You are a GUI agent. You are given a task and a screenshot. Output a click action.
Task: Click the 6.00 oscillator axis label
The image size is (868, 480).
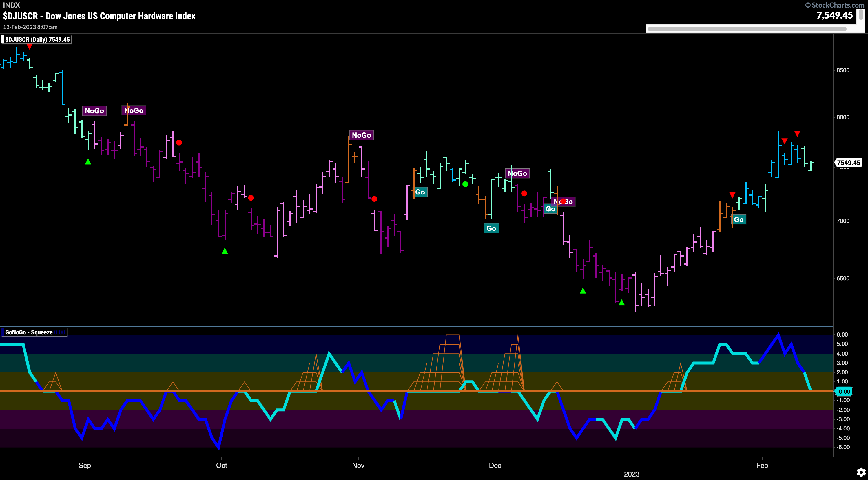pos(843,334)
